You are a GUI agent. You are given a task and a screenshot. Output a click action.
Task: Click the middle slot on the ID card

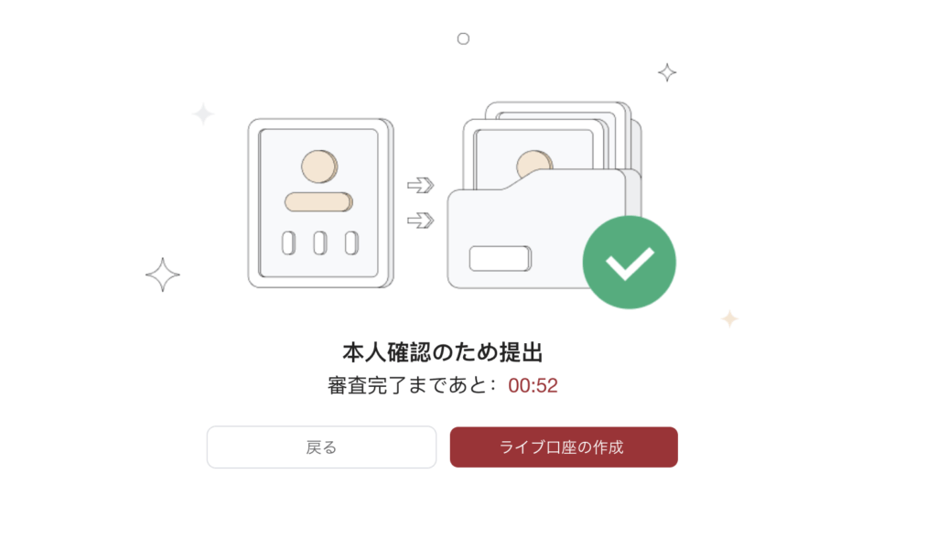[320, 243]
